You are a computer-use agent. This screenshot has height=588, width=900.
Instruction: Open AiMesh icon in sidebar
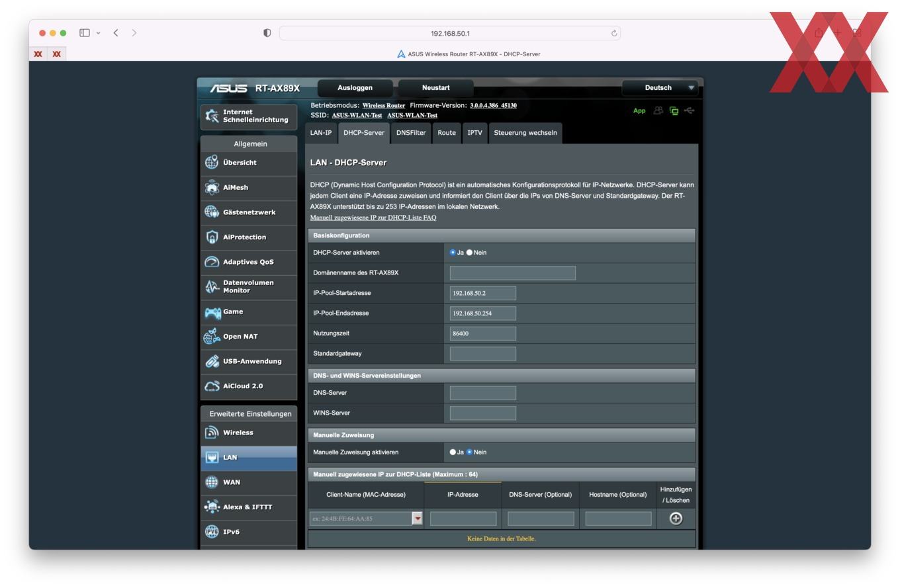click(212, 187)
